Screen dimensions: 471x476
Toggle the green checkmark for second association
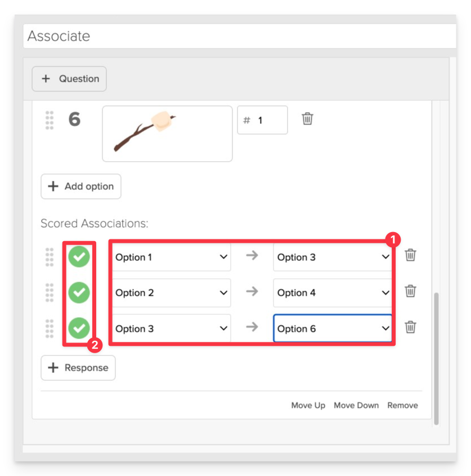79,293
